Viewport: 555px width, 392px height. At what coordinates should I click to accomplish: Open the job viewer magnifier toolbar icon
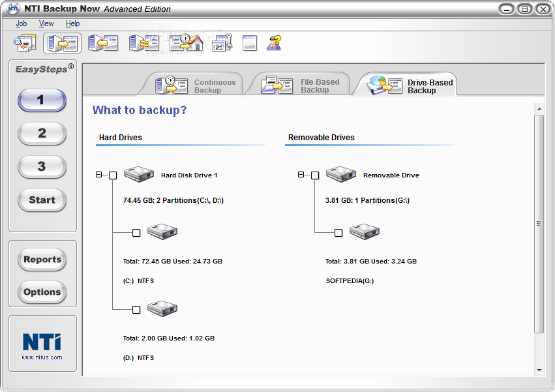[x=25, y=43]
